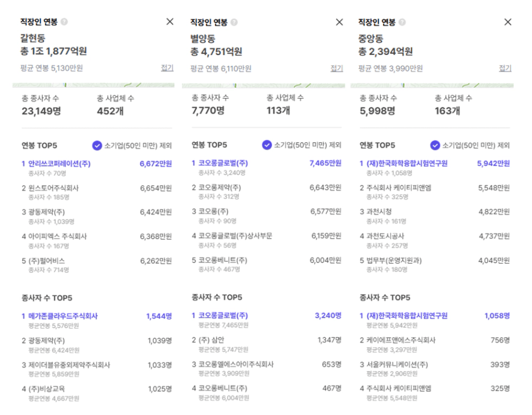Close the 별양동 salary panel

tap(339, 22)
